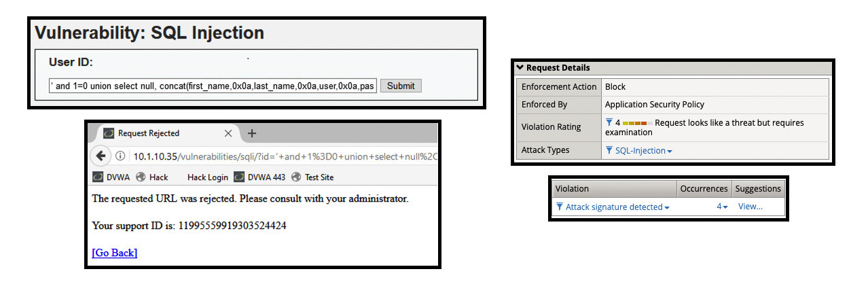The image size is (868, 282).
Task: Open the Attack signature detected dropdown arrow
Action: (x=667, y=208)
